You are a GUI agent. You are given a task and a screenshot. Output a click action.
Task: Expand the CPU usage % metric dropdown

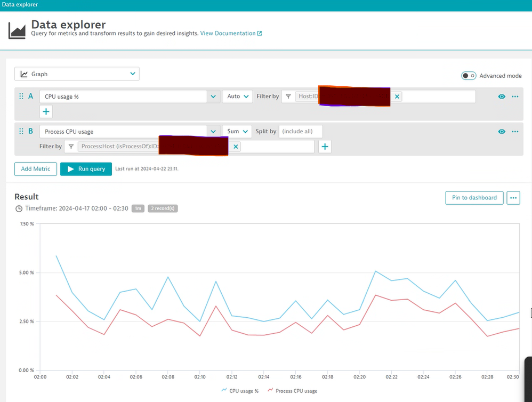click(213, 97)
